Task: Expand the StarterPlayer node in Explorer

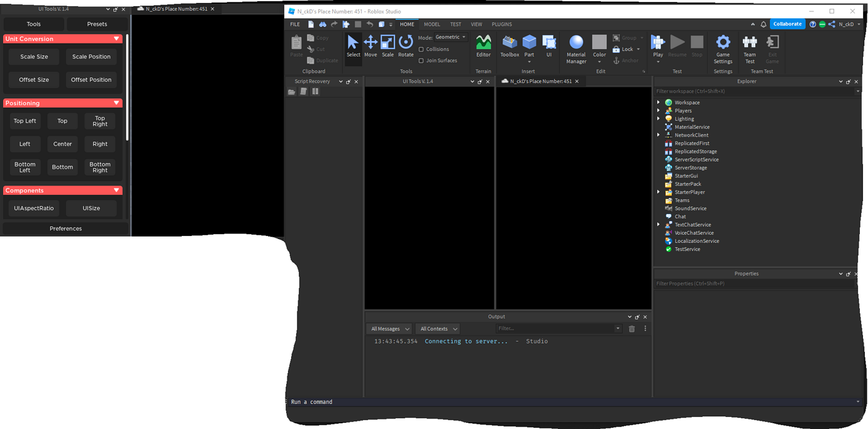Action: (x=659, y=192)
